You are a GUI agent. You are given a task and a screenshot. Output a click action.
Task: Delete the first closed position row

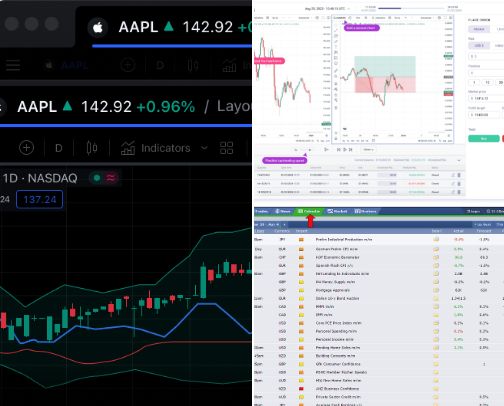click(459, 175)
